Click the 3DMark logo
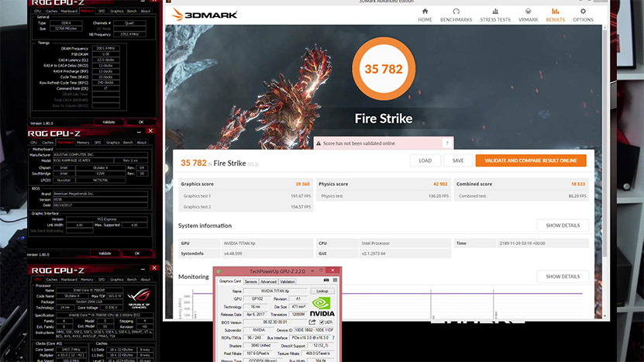The height and width of the screenshot is (362, 644). coord(204,15)
